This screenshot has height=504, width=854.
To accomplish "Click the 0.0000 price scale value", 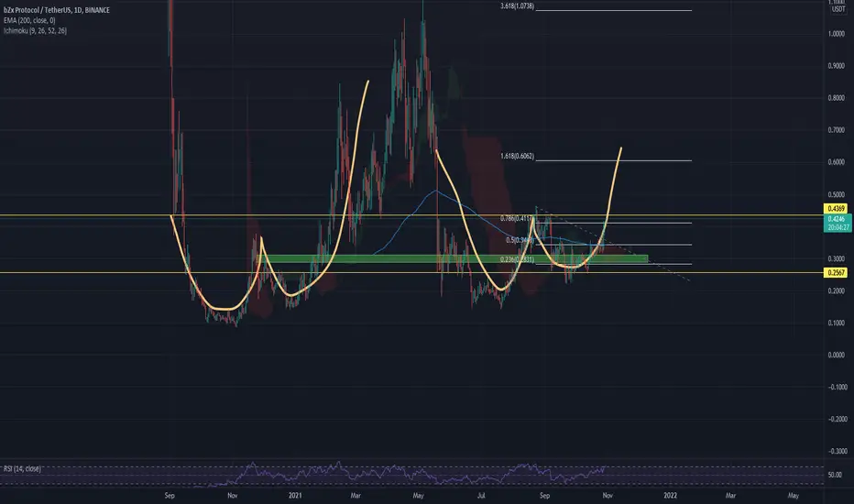I will coord(836,356).
